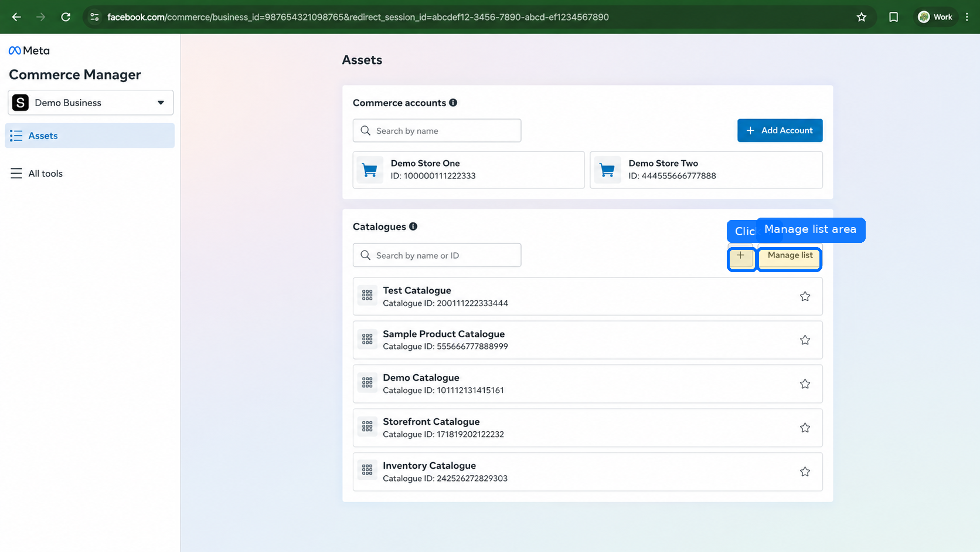The image size is (980, 552).
Task: Toggle favorite star on Sample Product Catalogue
Action: tap(805, 340)
